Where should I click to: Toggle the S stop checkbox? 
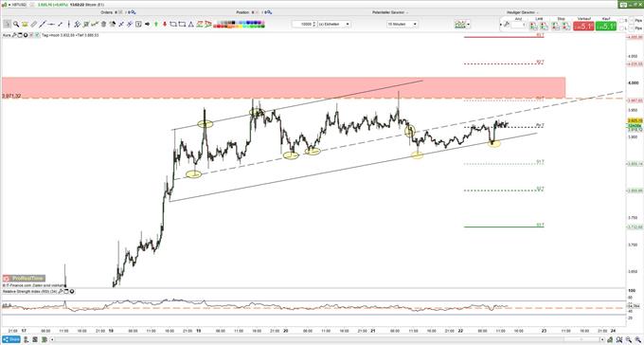pyautogui.click(x=622, y=21)
